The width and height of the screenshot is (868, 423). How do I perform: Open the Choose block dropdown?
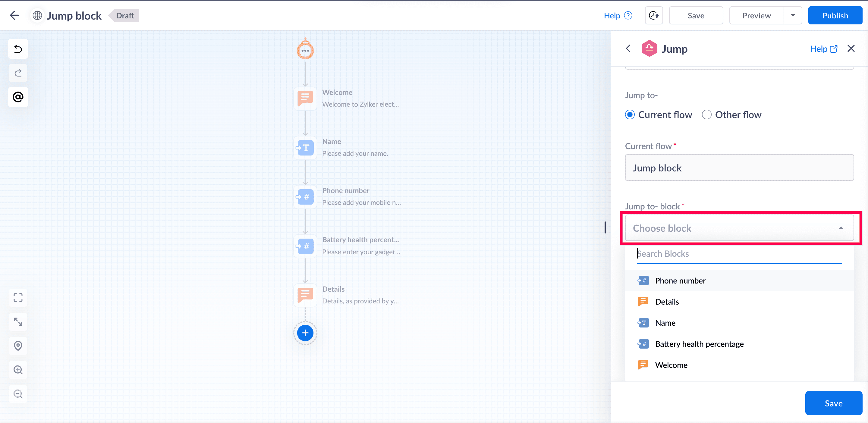(x=739, y=228)
